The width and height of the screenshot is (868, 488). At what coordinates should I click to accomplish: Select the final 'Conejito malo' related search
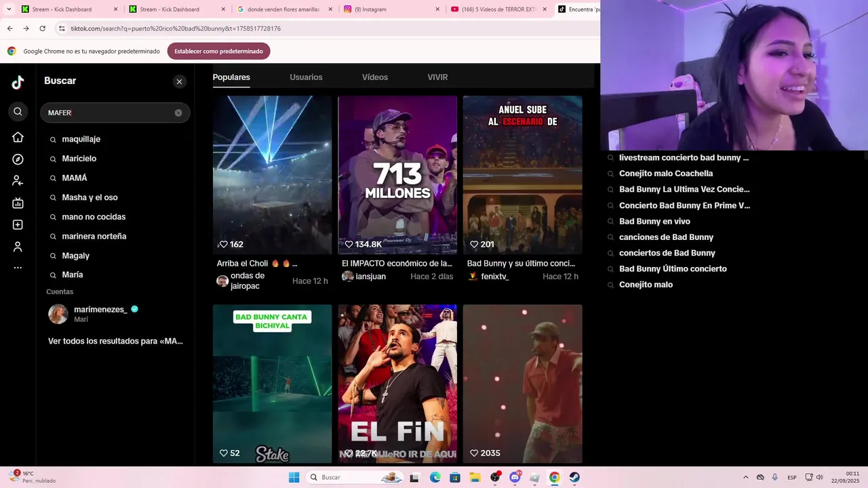click(x=646, y=285)
